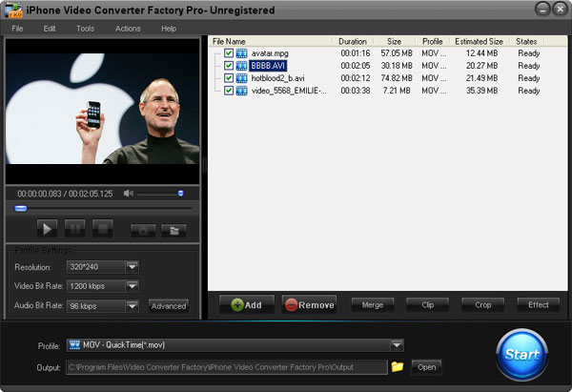Play the preview video
572x392 pixels.
[x=47, y=229]
